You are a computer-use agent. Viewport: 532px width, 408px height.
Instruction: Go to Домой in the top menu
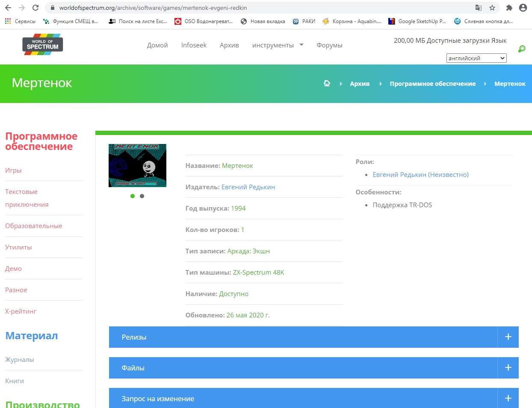click(x=157, y=45)
